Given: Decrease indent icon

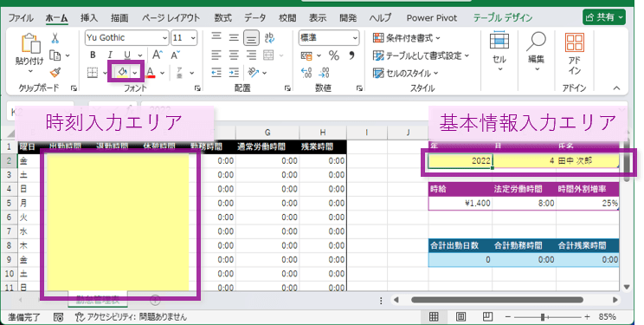Looking at the screenshot, I should click(x=216, y=73).
